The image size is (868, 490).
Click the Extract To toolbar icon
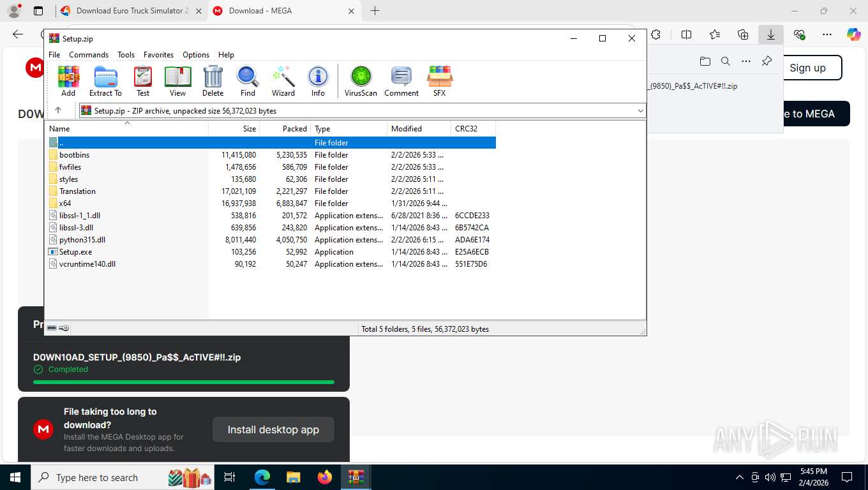(105, 81)
